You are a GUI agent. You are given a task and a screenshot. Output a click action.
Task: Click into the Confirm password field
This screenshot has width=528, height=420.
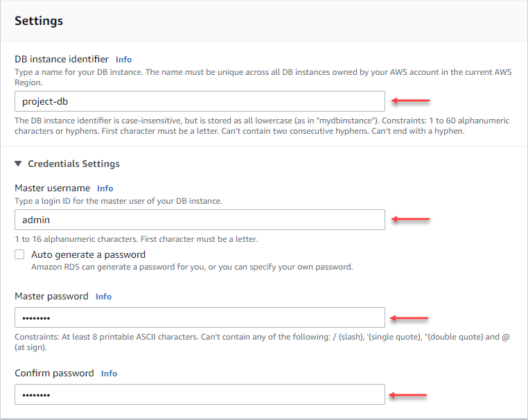pyautogui.click(x=200, y=394)
